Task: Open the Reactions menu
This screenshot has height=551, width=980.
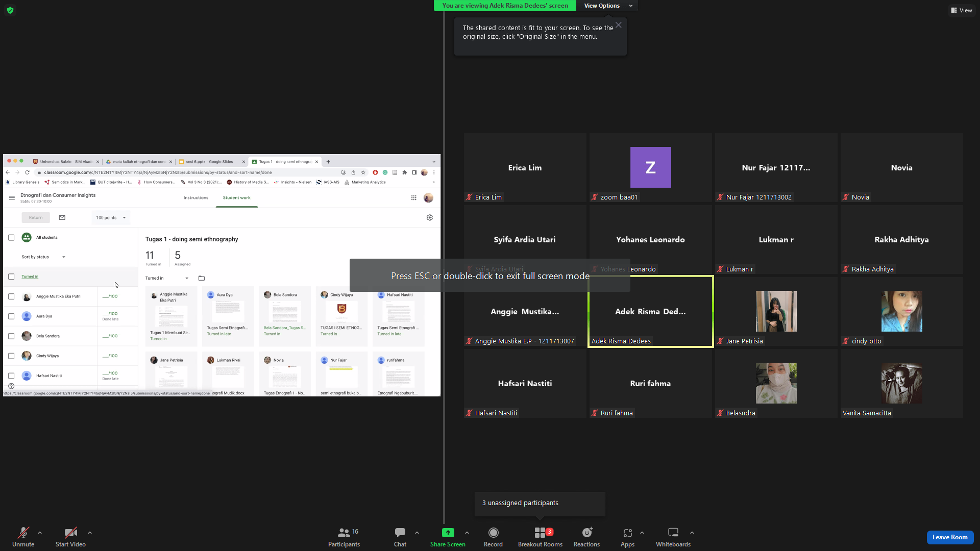Action: pos(586,536)
